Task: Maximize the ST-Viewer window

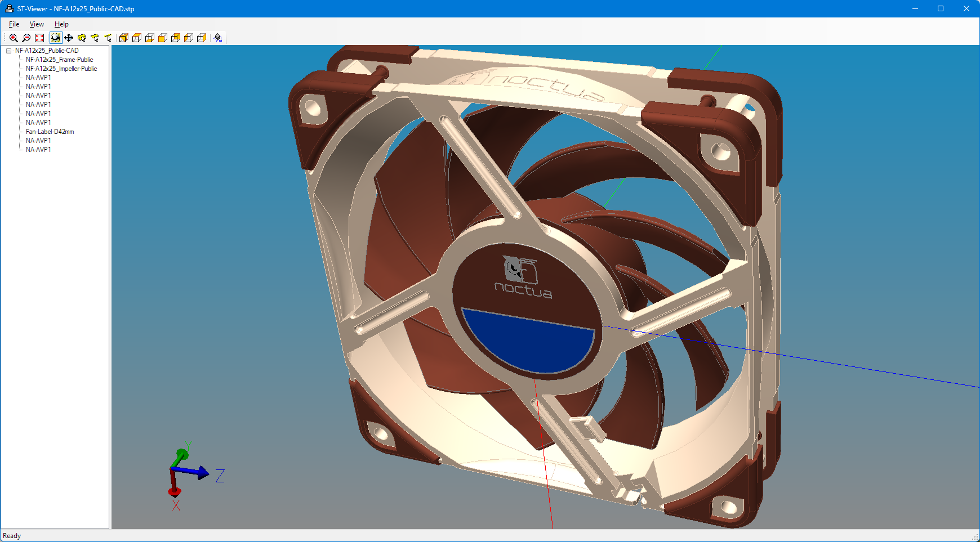Action: coord(941,8)
